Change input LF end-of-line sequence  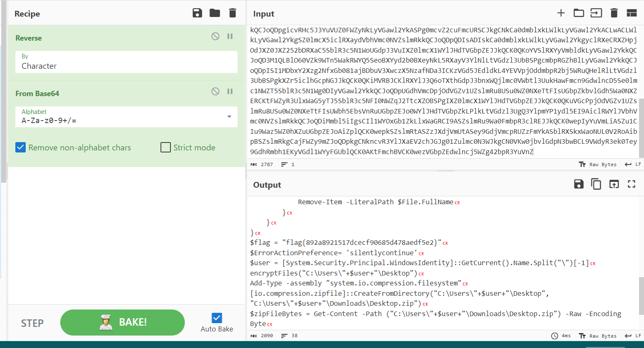tap(633, 164)
